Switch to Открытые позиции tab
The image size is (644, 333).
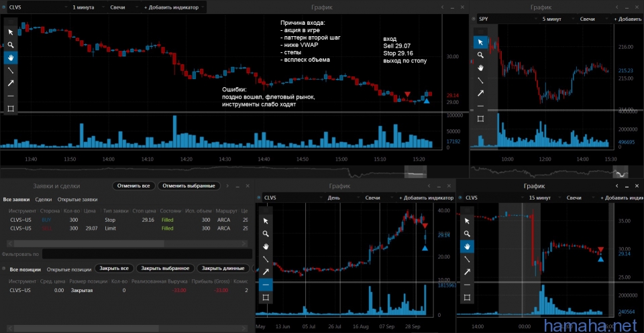click(x=69, y=269)
